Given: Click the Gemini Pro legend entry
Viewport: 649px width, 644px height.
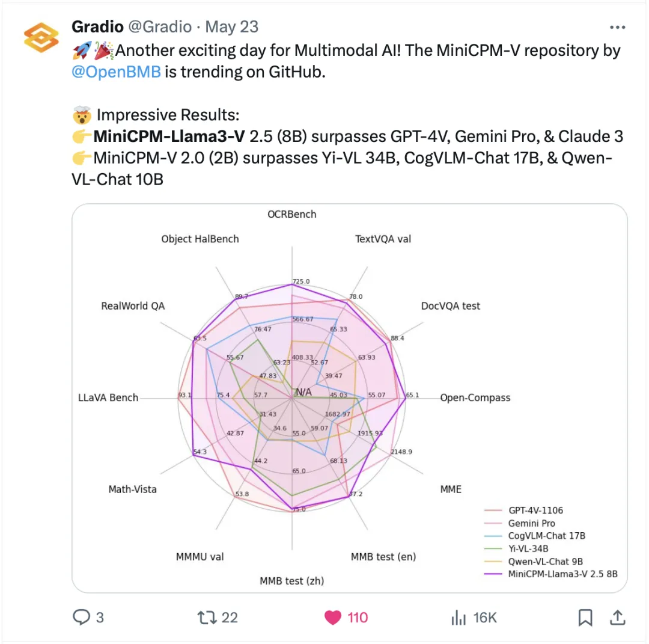Looking at the screenshot, I should (x=520, y=524).
